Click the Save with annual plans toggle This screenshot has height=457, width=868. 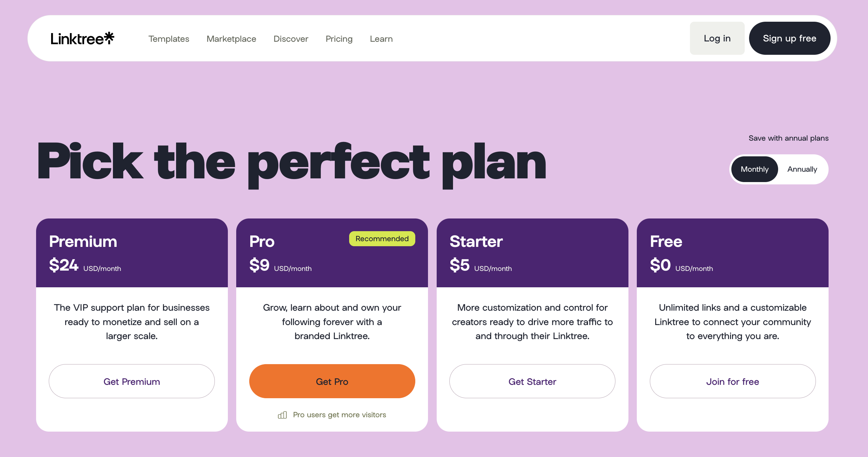click(803, 169)
